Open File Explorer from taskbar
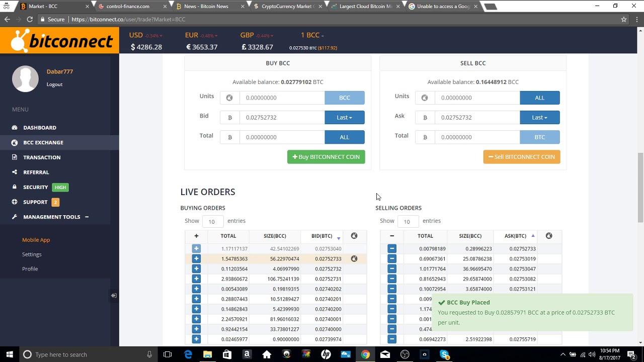The height and width of the screenshot is (362, 644). pyautogui.click(x=207, y=354)
